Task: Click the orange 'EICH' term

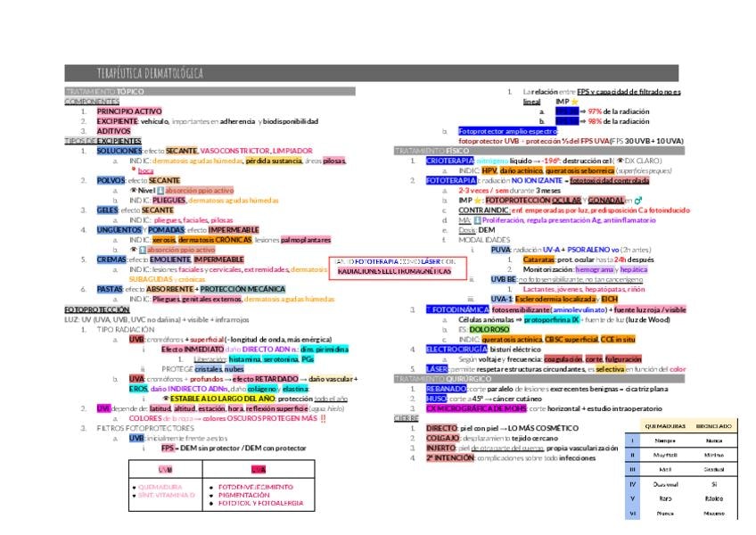Action: tap(610, 299)
